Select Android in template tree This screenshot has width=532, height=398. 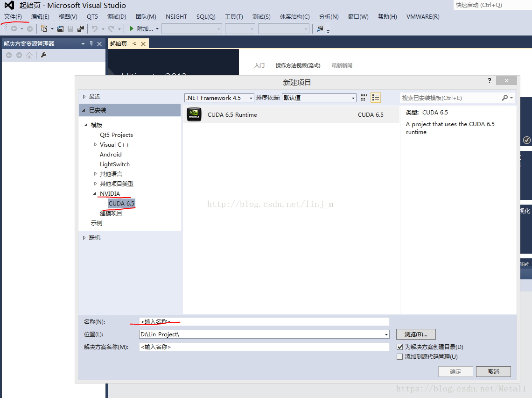[111, 155]
